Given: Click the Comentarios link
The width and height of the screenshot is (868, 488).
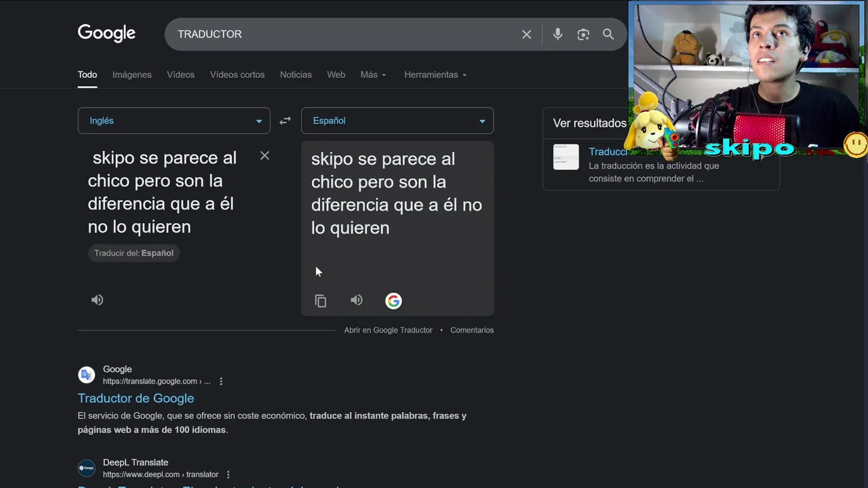Looking at the screenshot, I should click(472, 330).
